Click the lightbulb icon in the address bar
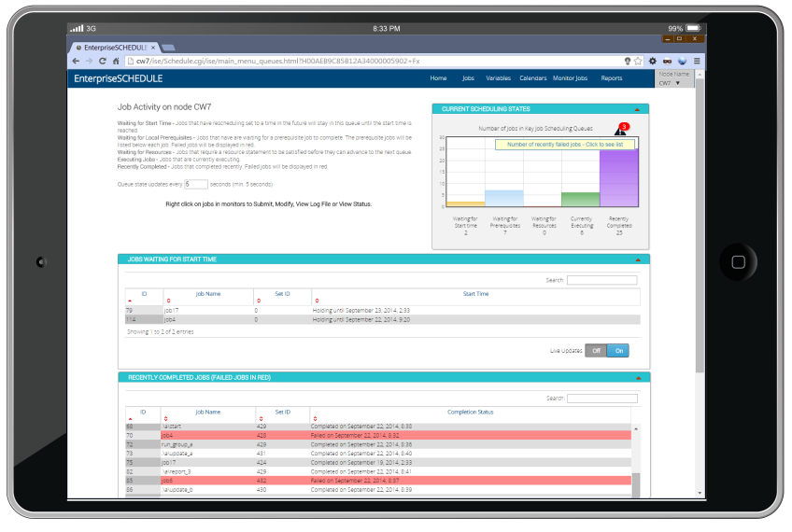Viewport: 792px width, 532px height. point(628,61)
